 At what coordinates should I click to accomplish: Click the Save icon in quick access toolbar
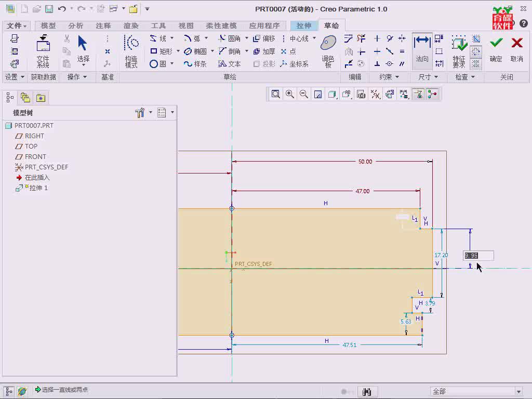[49, 9]
